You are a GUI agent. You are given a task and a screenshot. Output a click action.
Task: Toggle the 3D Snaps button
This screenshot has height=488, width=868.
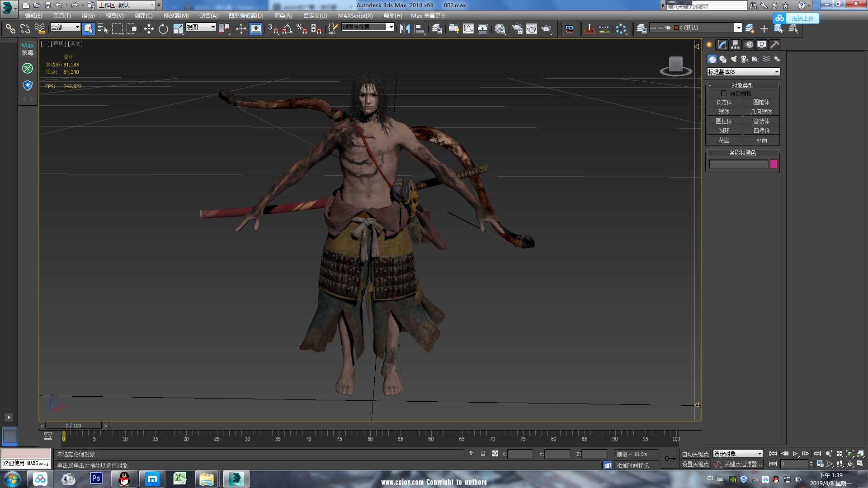(x=273, y=29)
